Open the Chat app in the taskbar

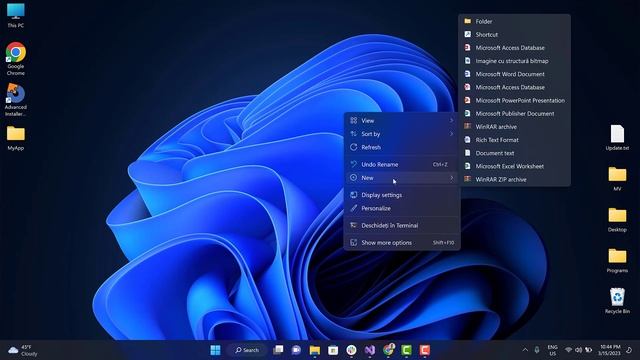pyautogui.click(x=296, y=350)
